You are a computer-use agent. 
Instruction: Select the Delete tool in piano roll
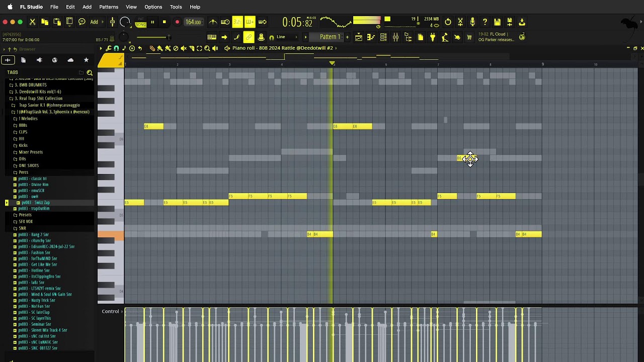[x=176, y=48]
